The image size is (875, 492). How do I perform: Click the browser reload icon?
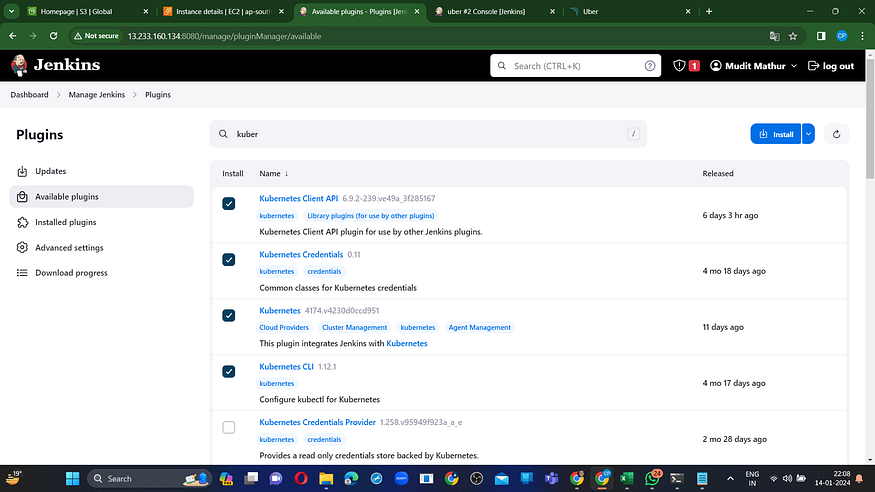[x=54, y=36]
